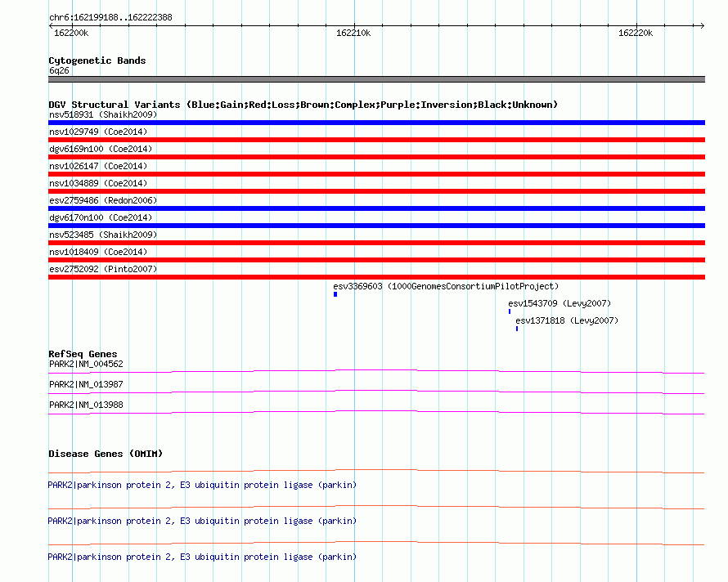Click the red nsv1018409 loss bar

376,260
